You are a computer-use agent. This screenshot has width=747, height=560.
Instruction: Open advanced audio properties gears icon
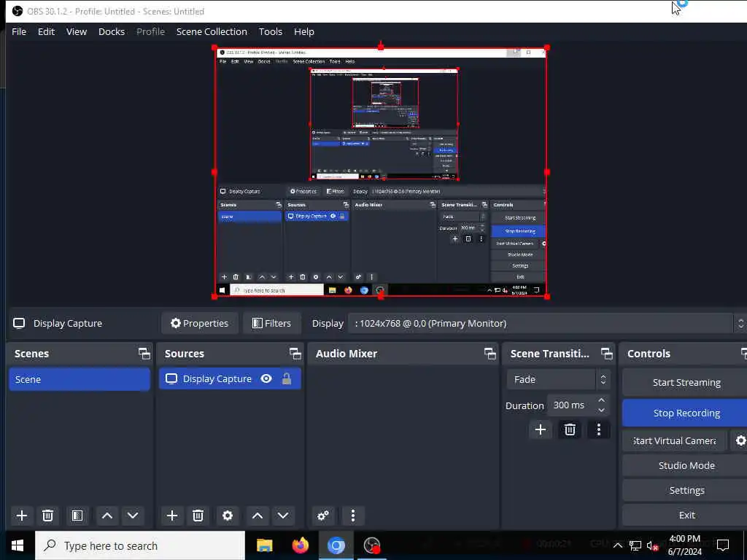[x=323, y=516]
